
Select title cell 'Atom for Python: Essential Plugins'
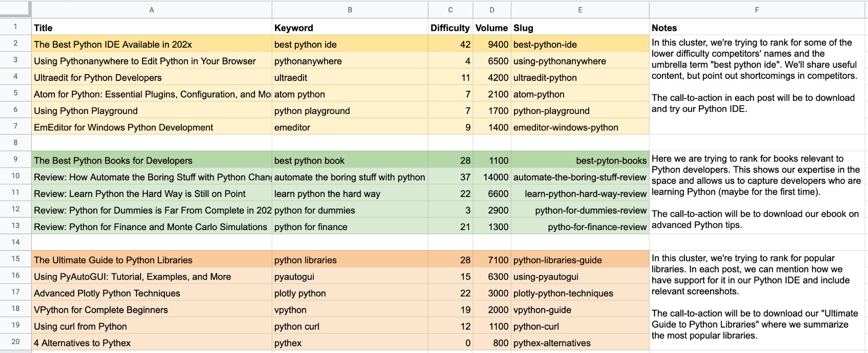(x=152, y=93)
